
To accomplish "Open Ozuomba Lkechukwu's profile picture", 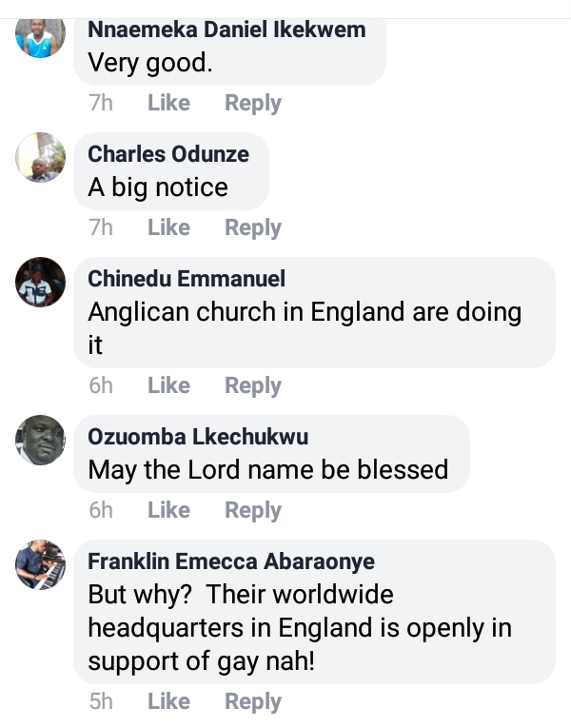I will click(x=41, y=440).
